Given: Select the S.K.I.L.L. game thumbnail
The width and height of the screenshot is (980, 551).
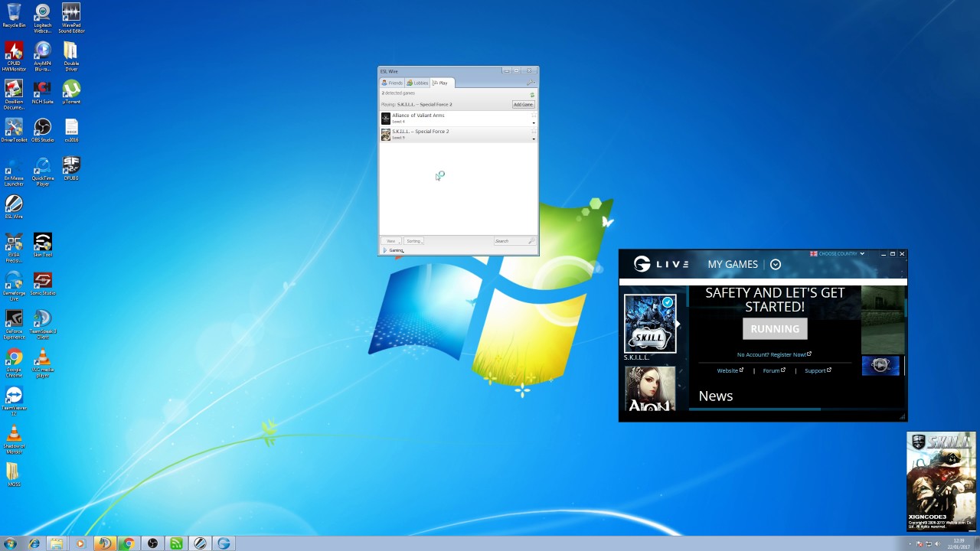Looking at the screenshot, I should point(650,324).
